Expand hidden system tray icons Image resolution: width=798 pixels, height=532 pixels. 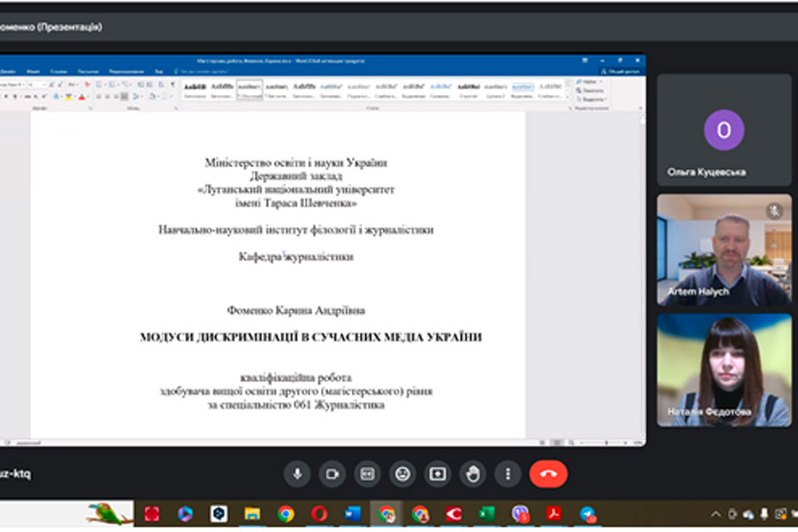[716, 514]
